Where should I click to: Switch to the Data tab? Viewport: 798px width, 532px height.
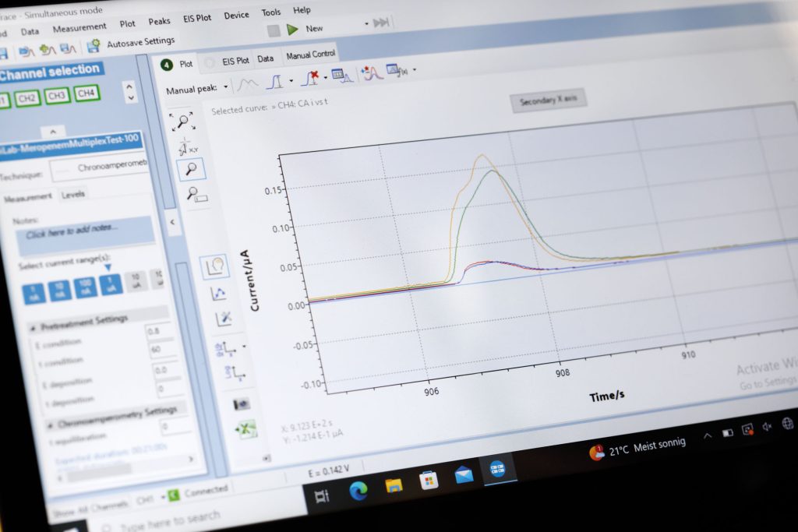tap(265, 59)
